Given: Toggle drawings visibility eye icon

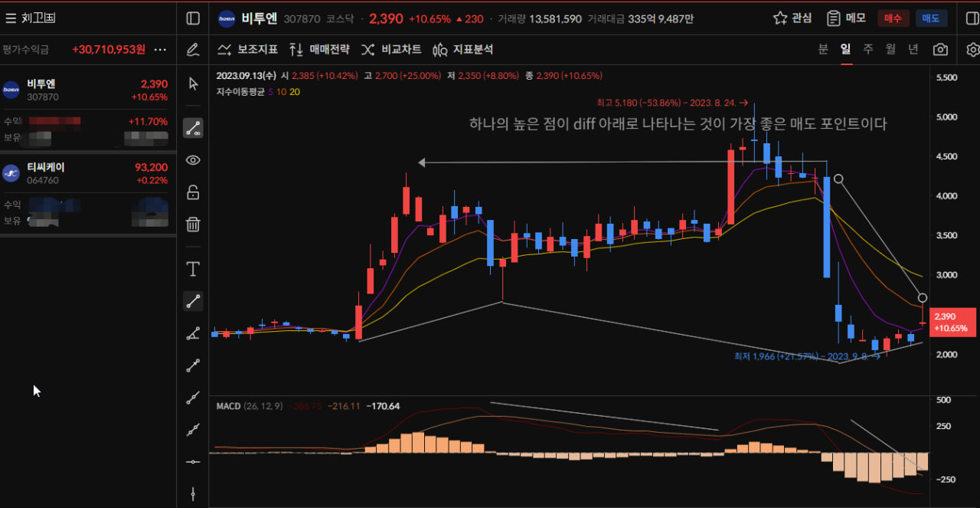Looking at the screenshot, I should pos(193,160).
